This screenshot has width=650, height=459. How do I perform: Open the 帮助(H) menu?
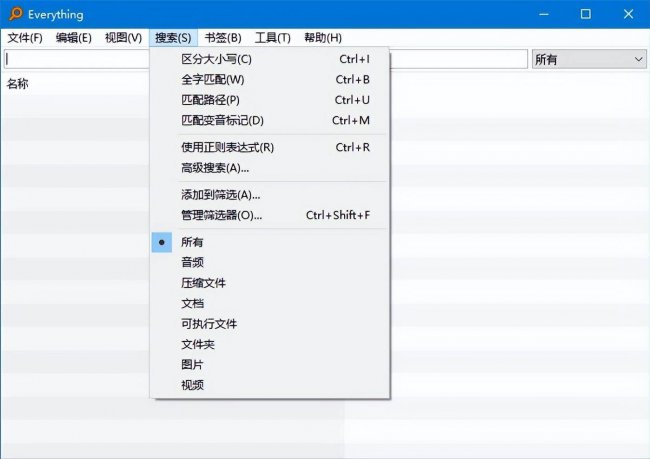point(323,38)
